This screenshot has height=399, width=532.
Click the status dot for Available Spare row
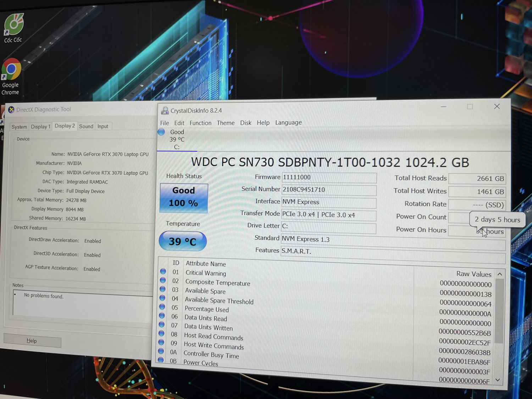coord(162,289)
